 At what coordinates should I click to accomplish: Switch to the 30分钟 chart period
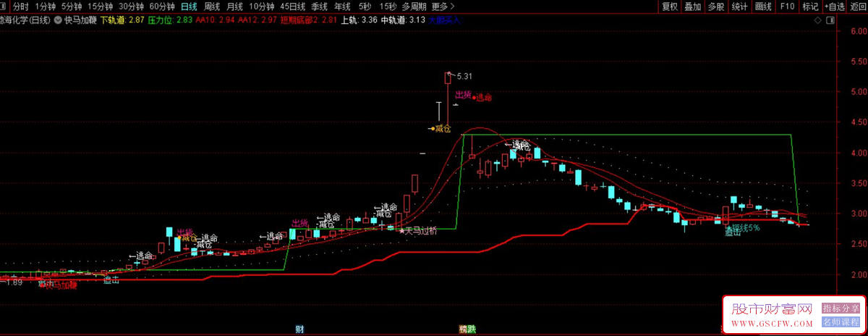coord(131,7)
